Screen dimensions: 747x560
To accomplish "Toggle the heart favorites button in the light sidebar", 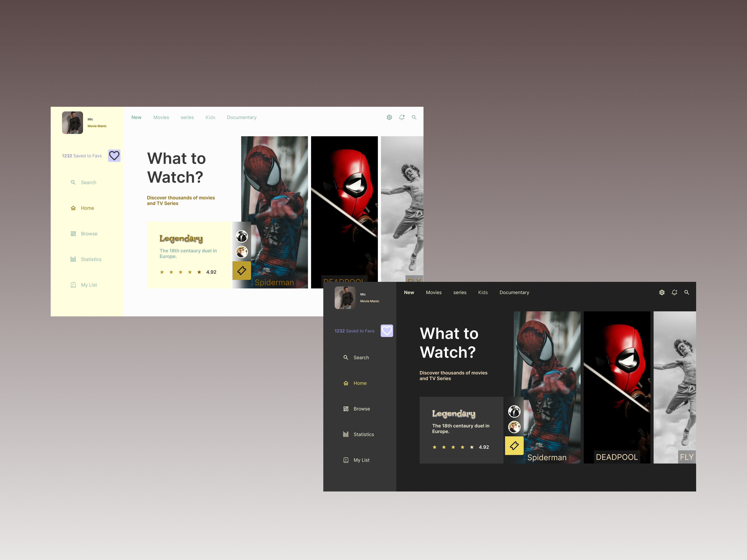I will 114,156.
